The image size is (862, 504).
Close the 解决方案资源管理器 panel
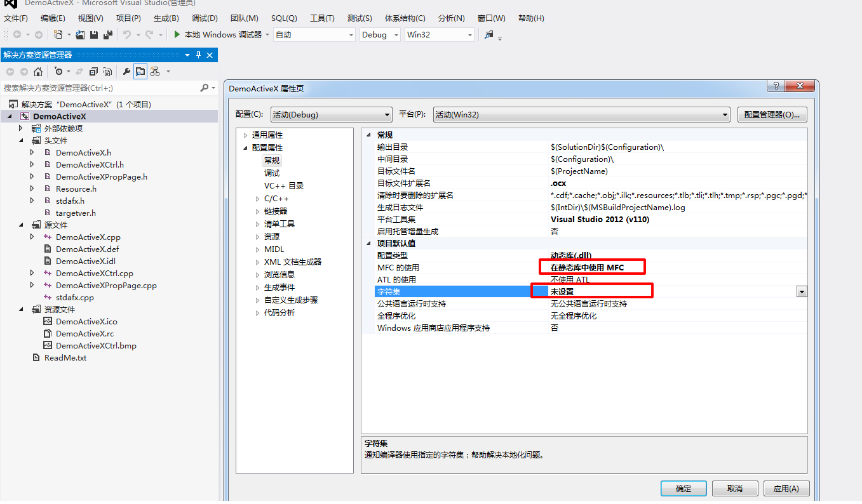click(x=210, y=55)
